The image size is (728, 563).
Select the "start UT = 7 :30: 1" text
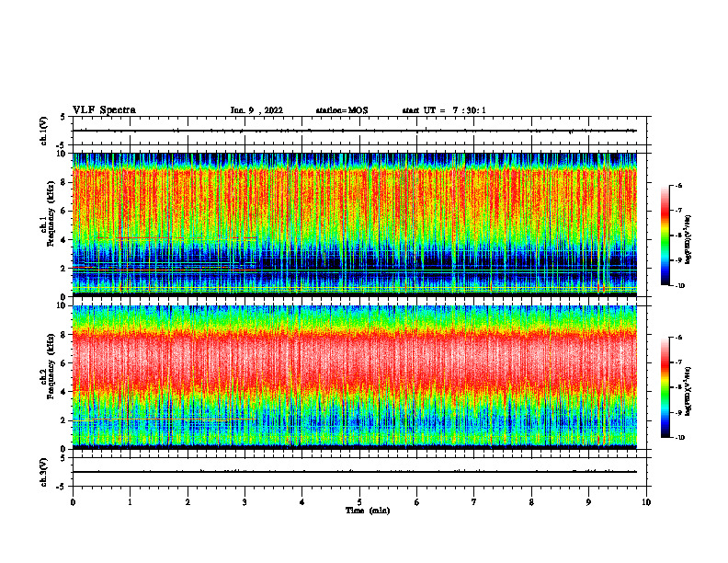click(x=444, y=110)
